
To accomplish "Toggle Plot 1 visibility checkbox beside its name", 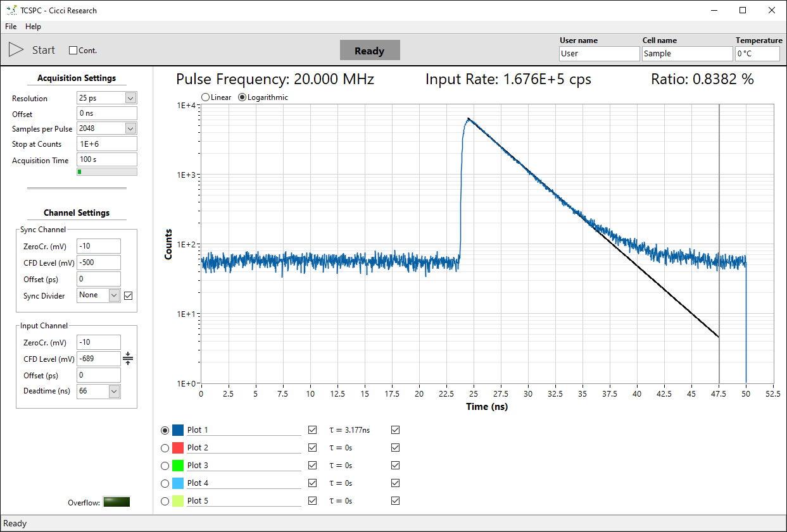I will pyautogui.click(x=312, y=430).
